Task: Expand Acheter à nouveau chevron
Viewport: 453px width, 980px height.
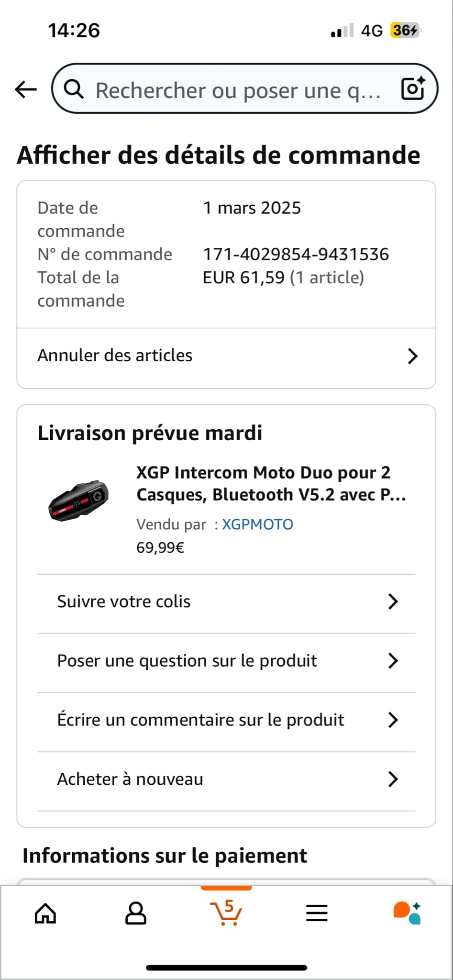Action: click(393, 779)
